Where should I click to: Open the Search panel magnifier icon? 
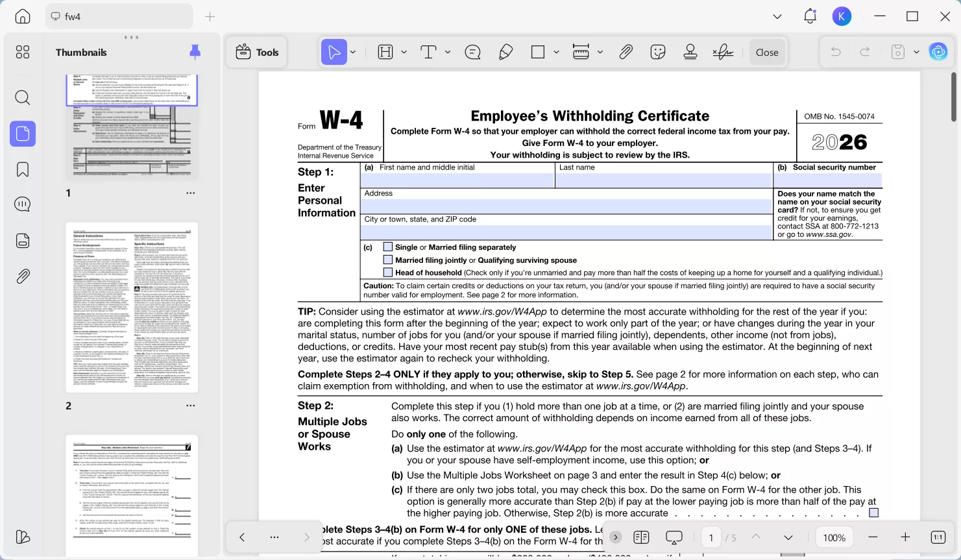pyautogui.click(x=23, y=97)
